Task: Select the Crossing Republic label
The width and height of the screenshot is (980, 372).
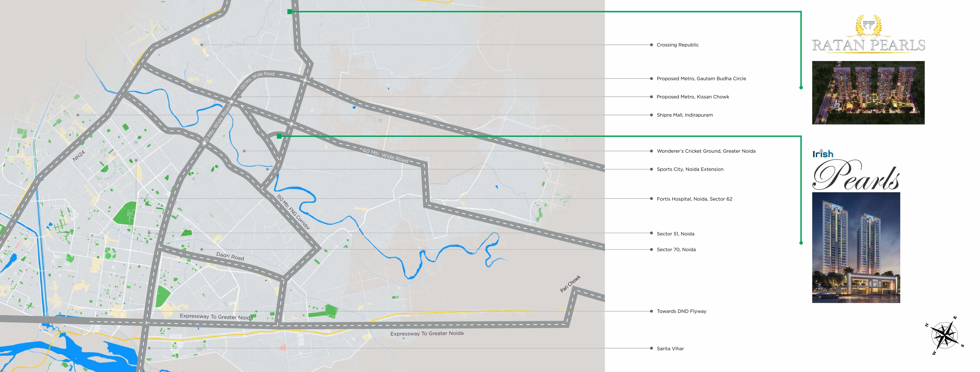Action: pyautogui.click(x=678, y=45)
